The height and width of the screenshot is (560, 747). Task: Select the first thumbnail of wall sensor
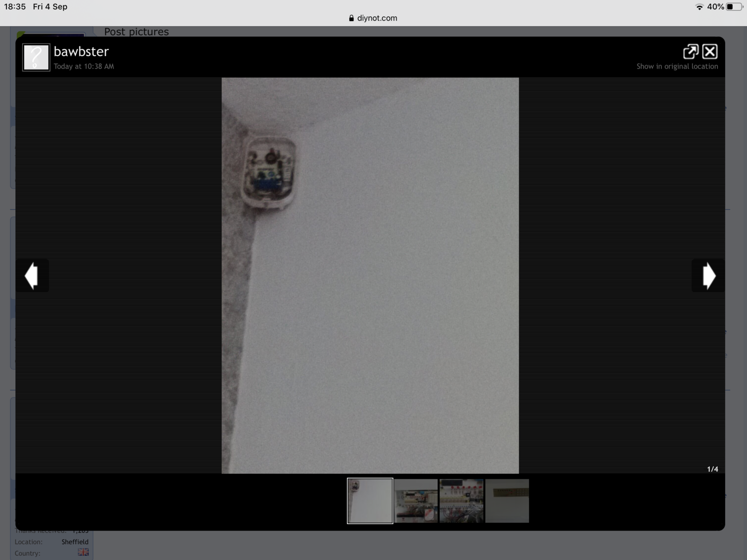(x=370, y=501)
